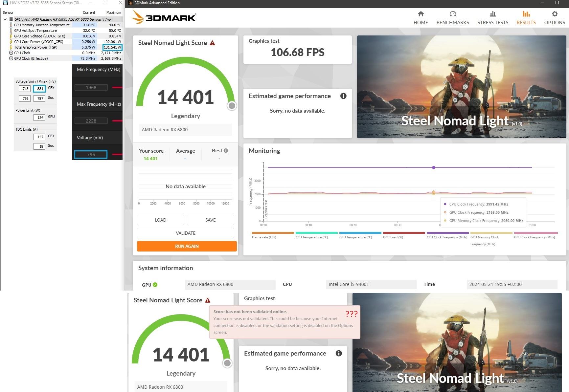Click the GFX Vmax field showing 881

click(39, 89)
